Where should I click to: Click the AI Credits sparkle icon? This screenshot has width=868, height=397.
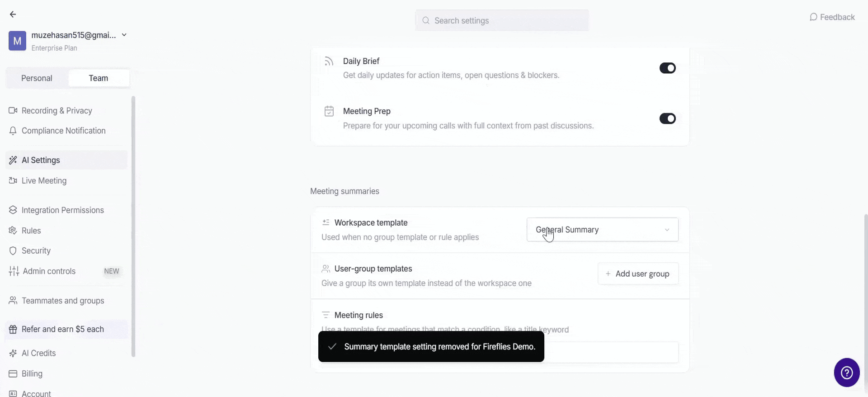coord(13,353)
